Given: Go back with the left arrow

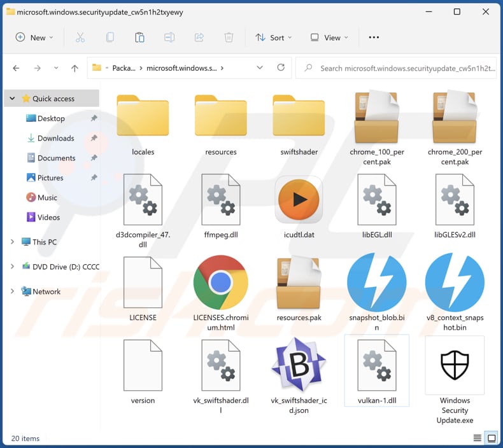Looking at the screenshot, I should [16, 68].
